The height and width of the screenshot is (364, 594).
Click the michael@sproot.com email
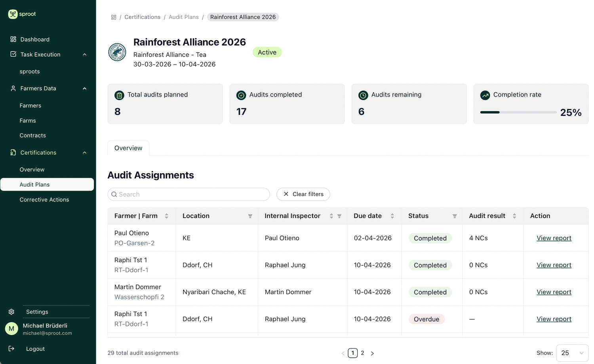point(48,333)
